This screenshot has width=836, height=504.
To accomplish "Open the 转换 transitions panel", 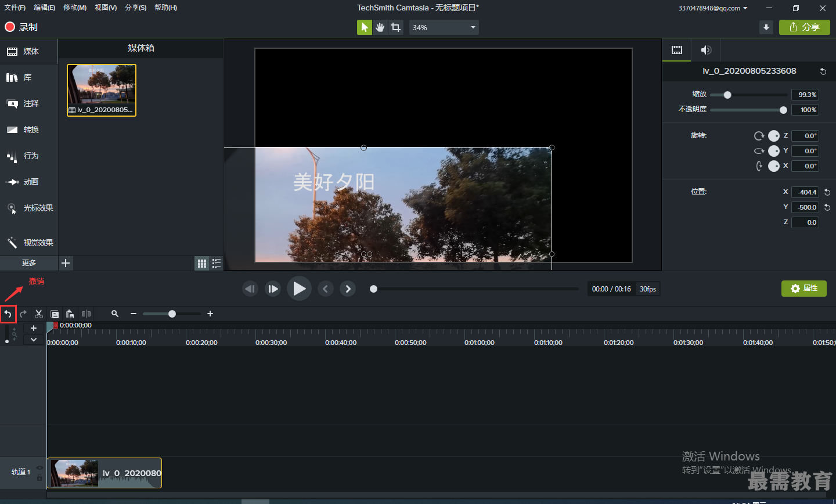I will tap(29, 130).
